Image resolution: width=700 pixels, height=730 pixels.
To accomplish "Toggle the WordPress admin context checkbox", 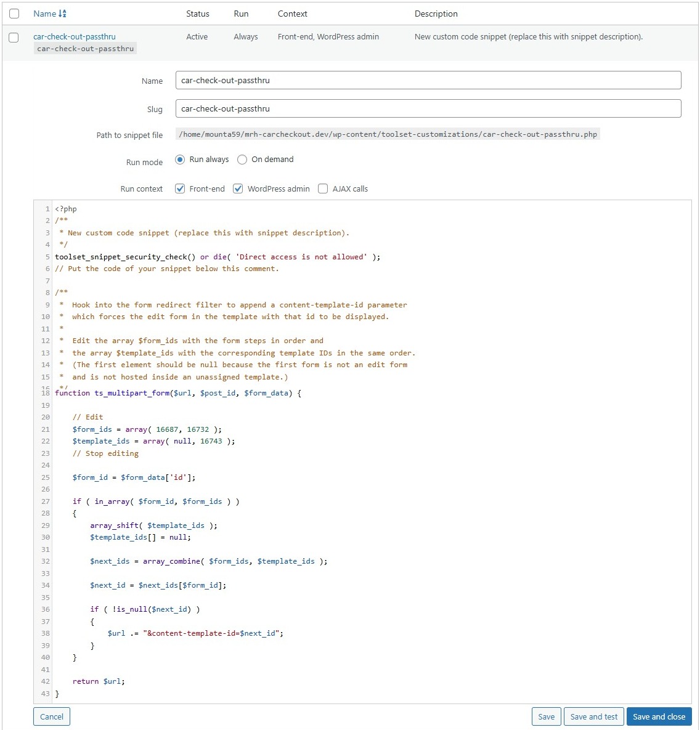I will (x=238, y=189).
